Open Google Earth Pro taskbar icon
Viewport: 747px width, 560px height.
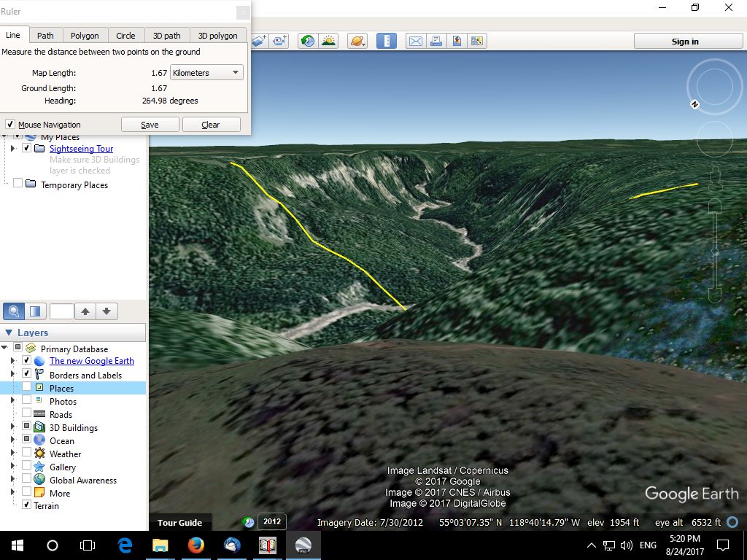click(x=303, y=545)
